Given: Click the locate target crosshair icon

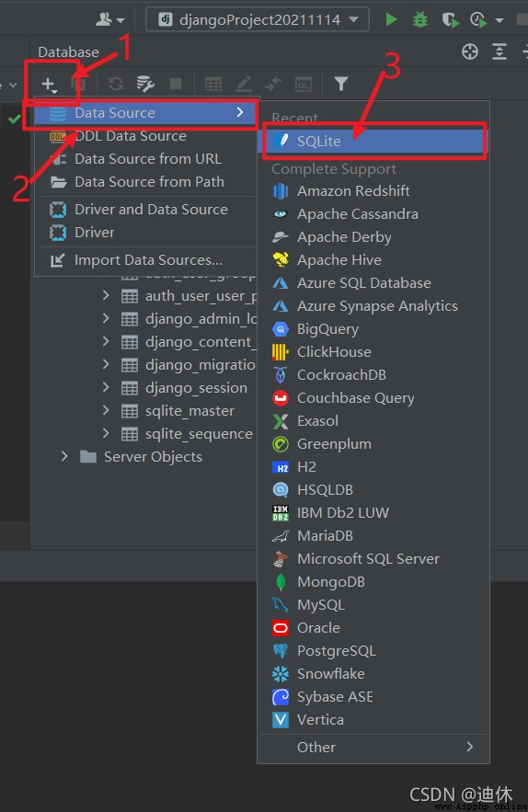Looking at the screenshot, I should [x=469, y=51].
